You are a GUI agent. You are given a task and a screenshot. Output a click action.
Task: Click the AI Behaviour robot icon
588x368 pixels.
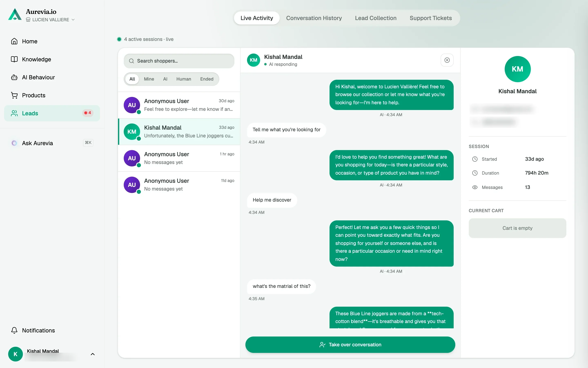pyautogui.click(x=14, y=77)
